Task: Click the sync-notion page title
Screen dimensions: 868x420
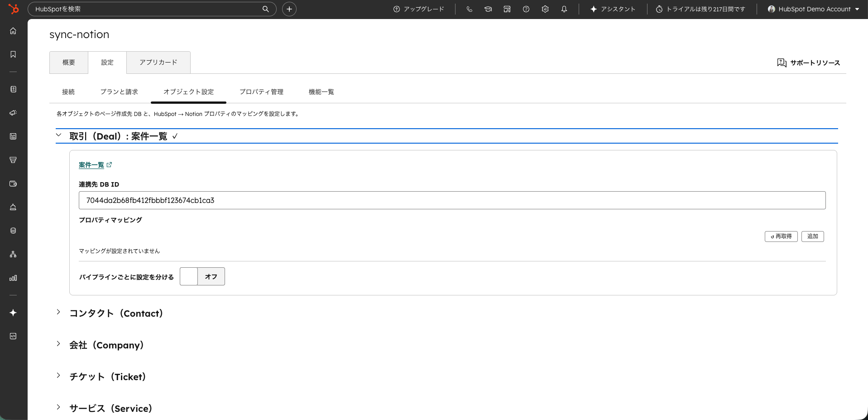Action: 79,34
